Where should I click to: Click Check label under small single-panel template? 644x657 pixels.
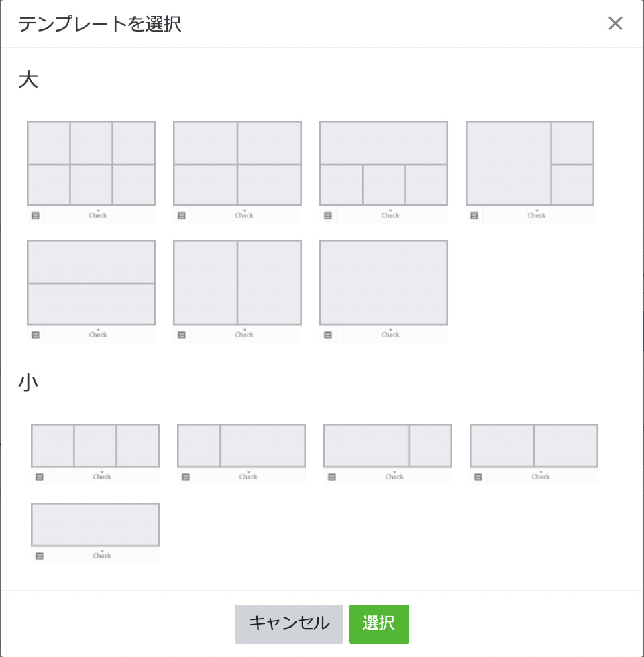pyautogui.click(x=102, y=556)
